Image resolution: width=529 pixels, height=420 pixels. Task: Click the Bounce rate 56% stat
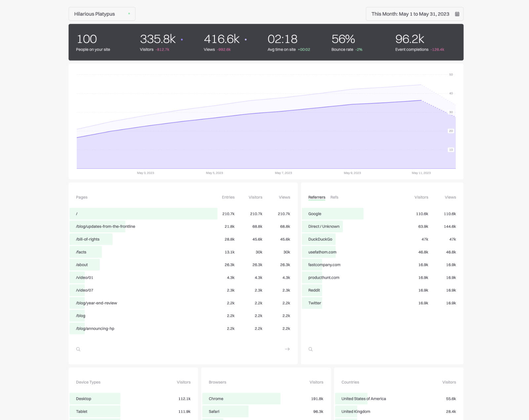tap(347, 43)
